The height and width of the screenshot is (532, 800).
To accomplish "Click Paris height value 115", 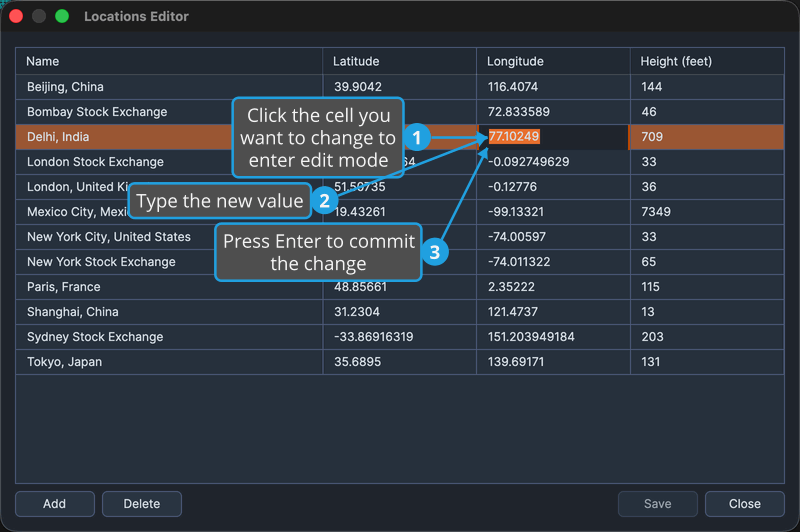I will (707, 287).
